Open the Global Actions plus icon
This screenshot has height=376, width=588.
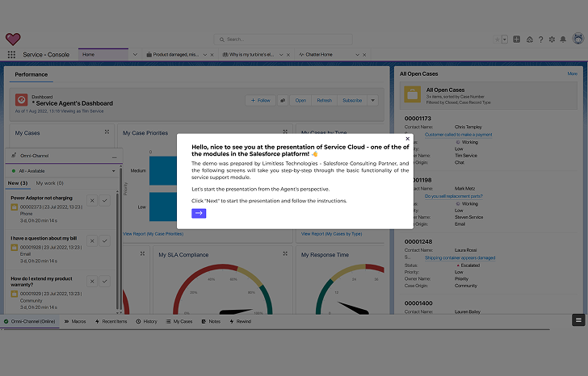516,40
